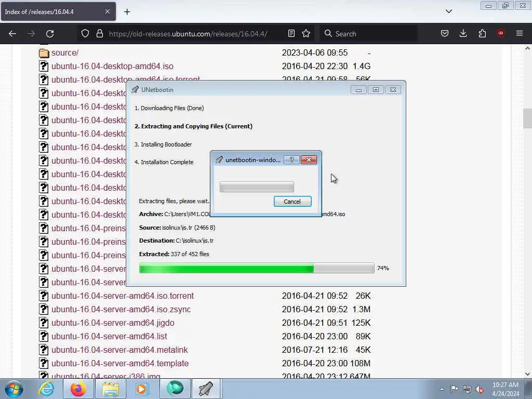The width and height of the screenshot is (532, 399).
Task: Download ubuntu-16.04-desktop-amd64.iso link
Action: [112, 66]
